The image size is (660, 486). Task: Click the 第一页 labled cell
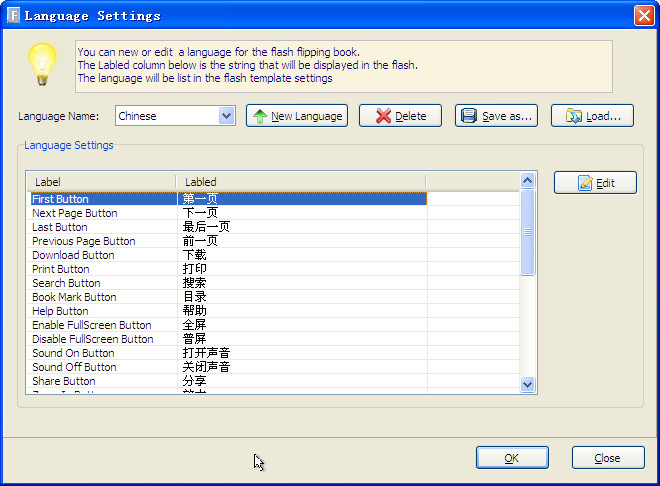click(302, 199)
